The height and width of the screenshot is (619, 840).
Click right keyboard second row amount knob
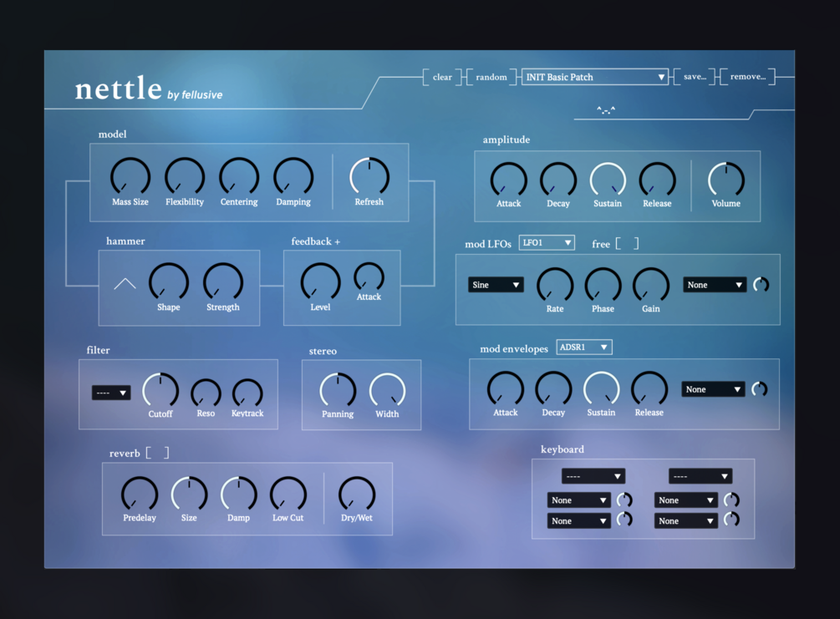(731, 520)
